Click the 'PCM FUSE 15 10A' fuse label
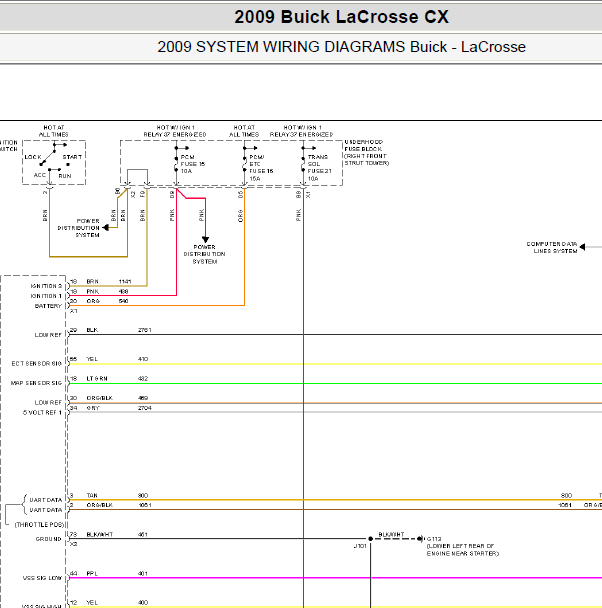602x608 pixels. click(193, 164)
